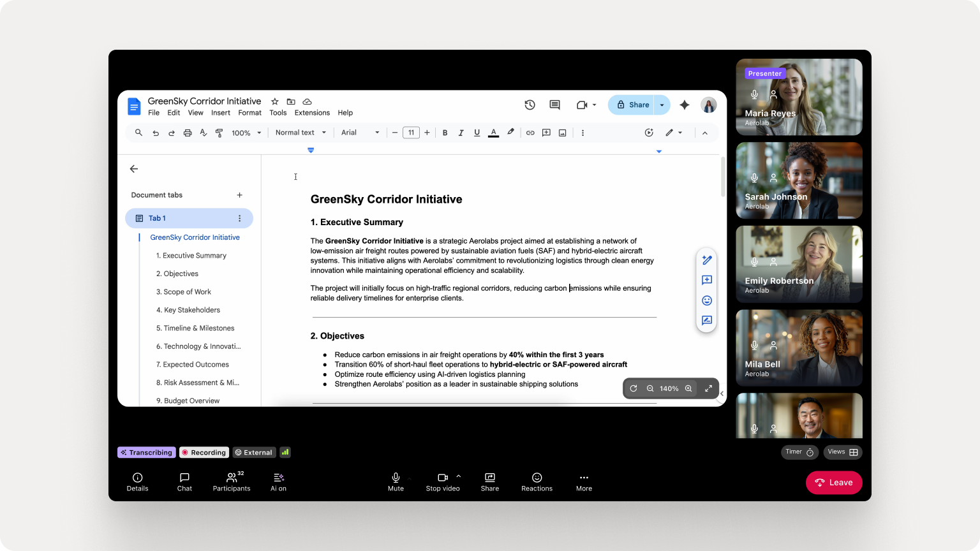This screenshot has width=980, height=551.
Task: Redo the last edit
Action: (x=172, y=133)
